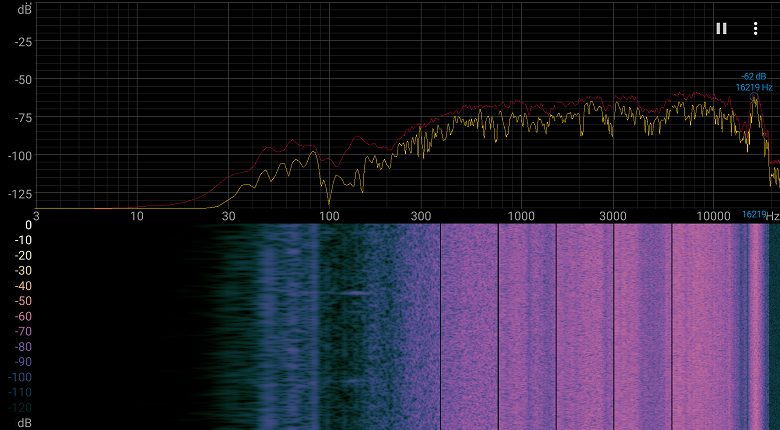This screenshot has width=780, height=430.
Task: Click the Hz unit label on the frequency axis
Action: click(773, 216)
